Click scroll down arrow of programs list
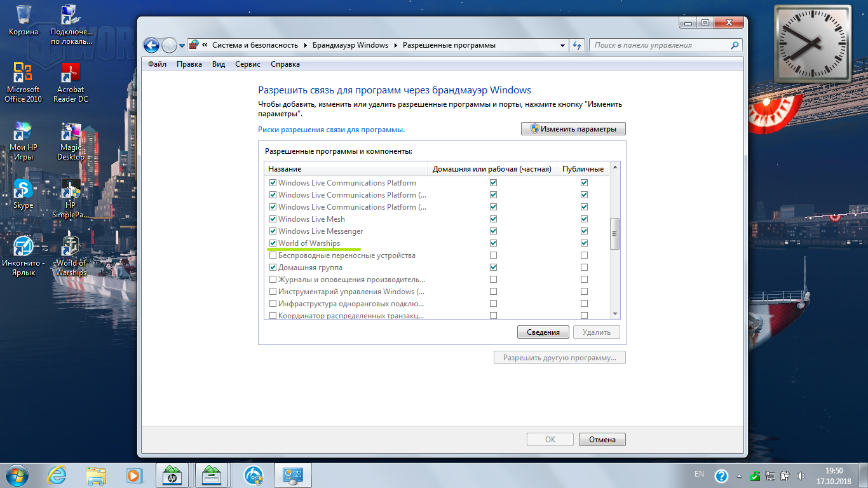Screen dimensions: 868x488 pyautogui.click(x=614, y=314)
